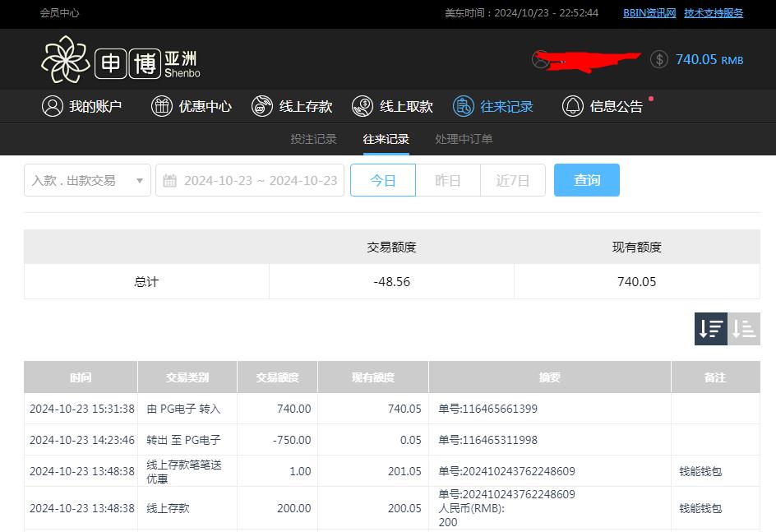
Task: Open the 我的账户 account icon
Action: [x=53, y=105]
